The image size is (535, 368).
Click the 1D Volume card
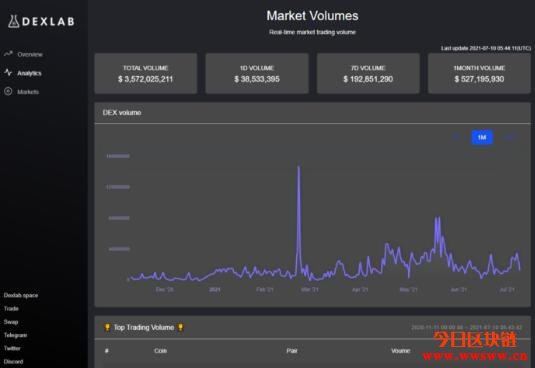(257, 73)
